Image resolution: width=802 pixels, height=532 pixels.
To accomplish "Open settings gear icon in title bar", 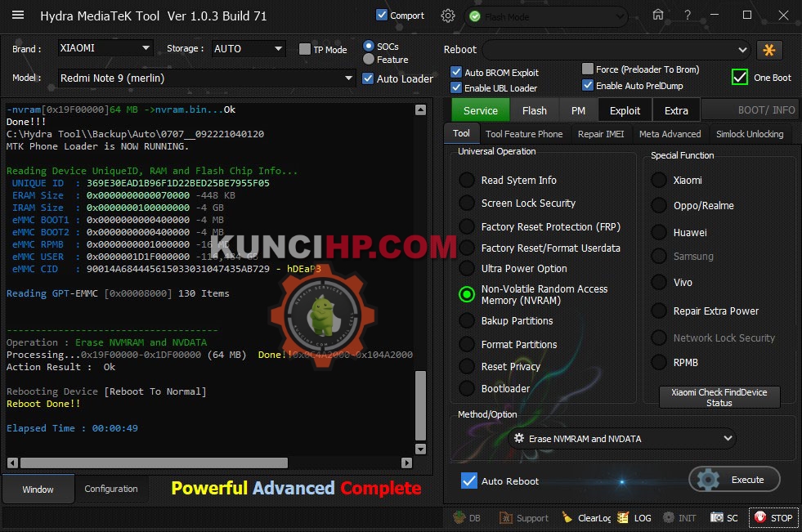I will pyautogui.click(x=447, y=16).
